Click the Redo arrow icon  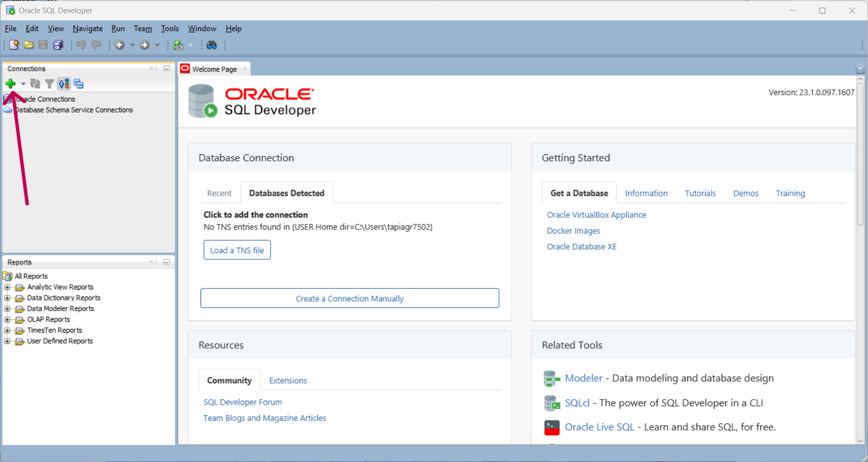[x=96, y=45]
